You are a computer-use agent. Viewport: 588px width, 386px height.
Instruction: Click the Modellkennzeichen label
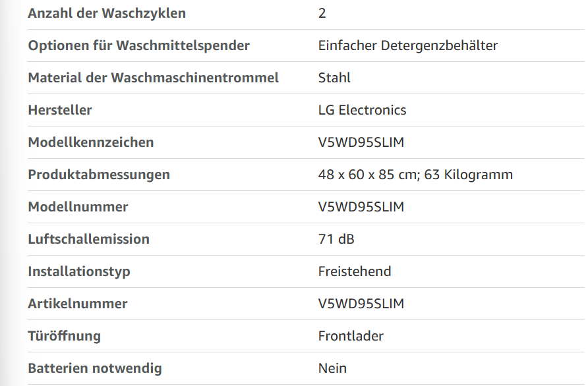click(x=91, y=142)
